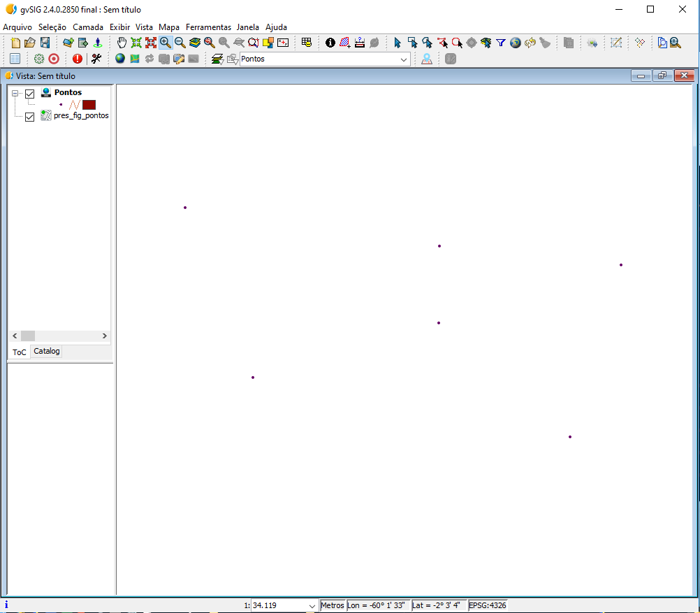The width and height of the screenshot is (700, 613).
Task: Click the ToC horizontal scrollbar right arrow
Action: point(105,336)
